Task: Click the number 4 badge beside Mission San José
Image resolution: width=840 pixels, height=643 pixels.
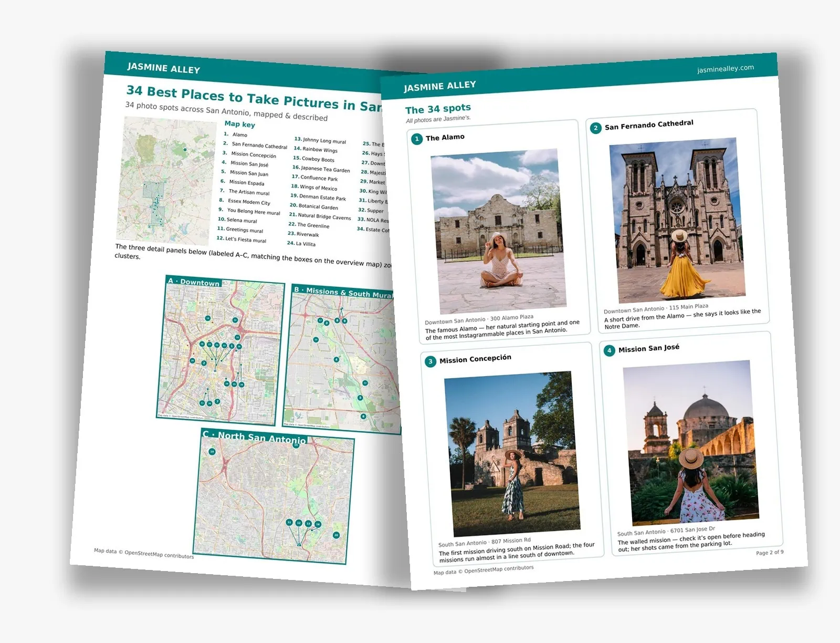Action: coord(609,350)
